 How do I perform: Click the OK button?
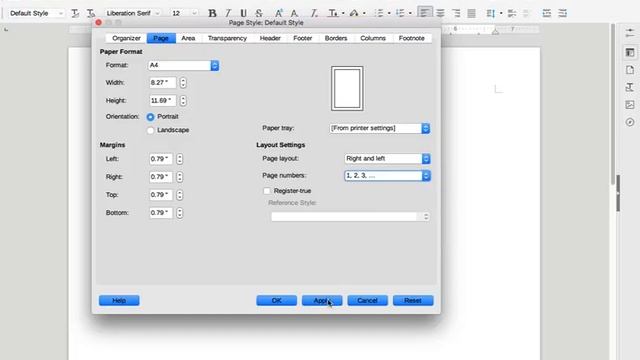click(x=276, y=300)
